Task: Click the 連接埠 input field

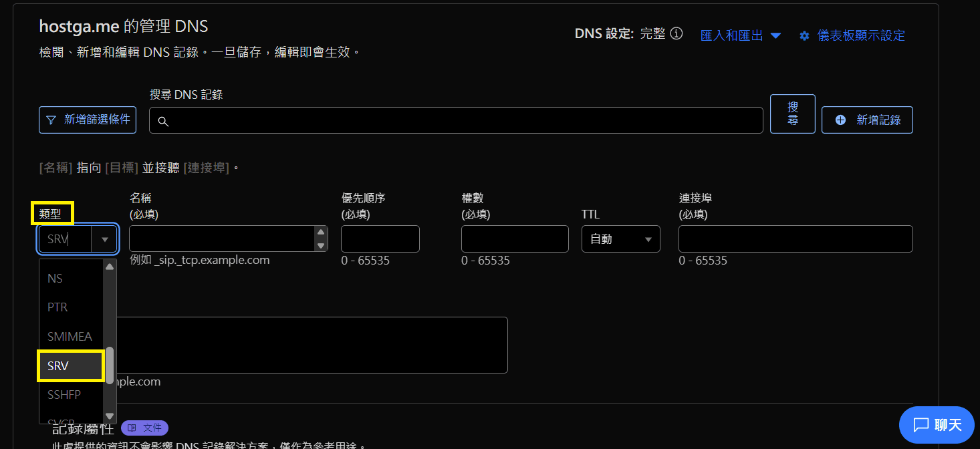Action: (x=795, y=239)
